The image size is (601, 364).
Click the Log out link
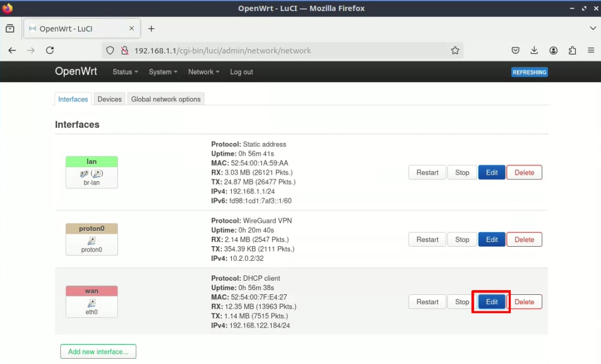241,72
